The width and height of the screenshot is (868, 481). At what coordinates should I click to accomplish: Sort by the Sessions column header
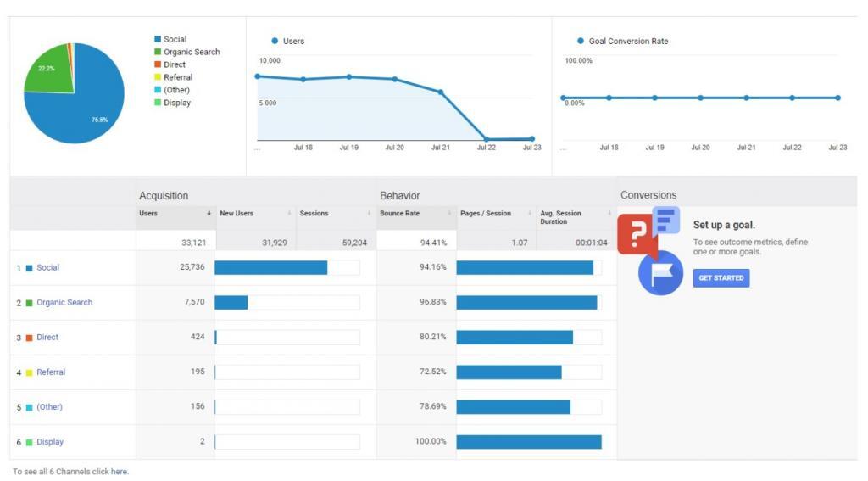tap(314, 214)
